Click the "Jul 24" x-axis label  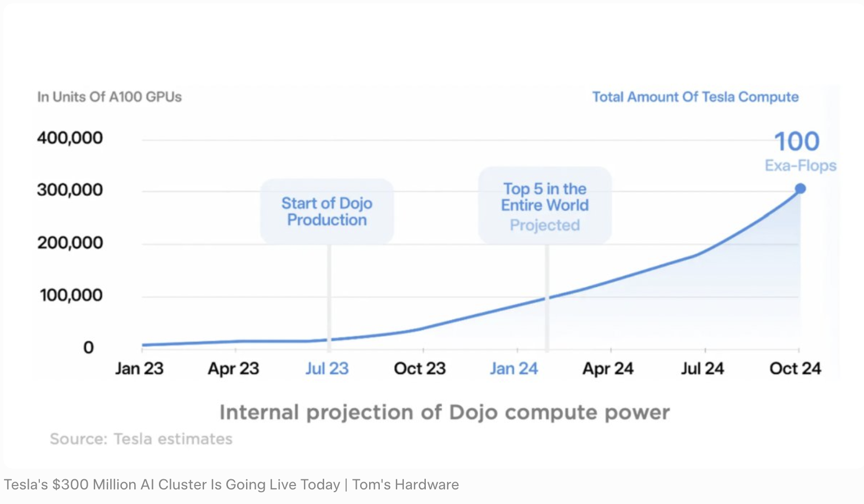tap(702, 369)
